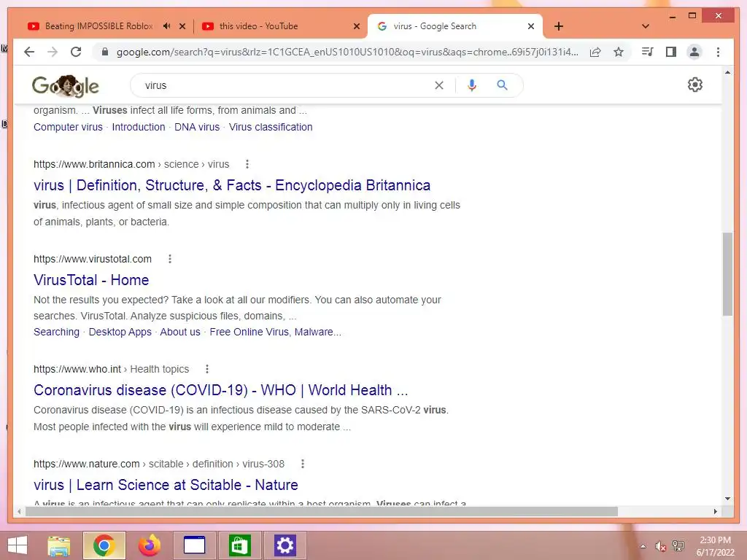
Task: Click the scroll right arrow
Action: click(715, 511)
